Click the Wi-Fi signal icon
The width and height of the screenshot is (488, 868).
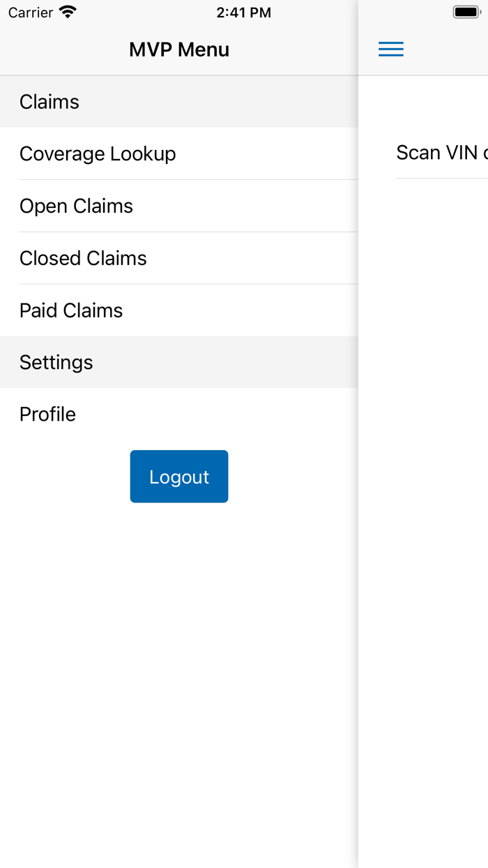click(x=68, y=11)
